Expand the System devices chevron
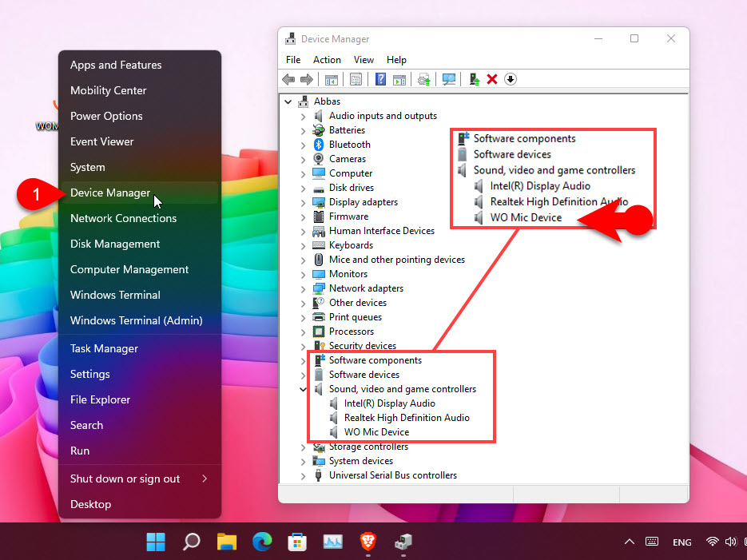This screenshot has width=747, height=560. click(304, 462)
